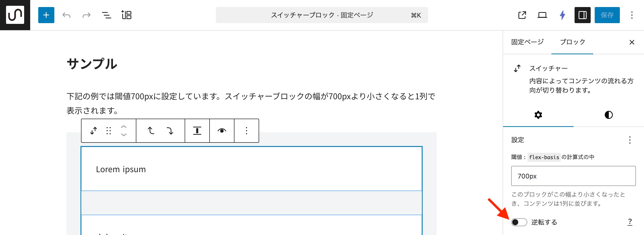Enable the 逆転する toggle switch
Viewport: 644px width, 235px height.
(519, 222)
